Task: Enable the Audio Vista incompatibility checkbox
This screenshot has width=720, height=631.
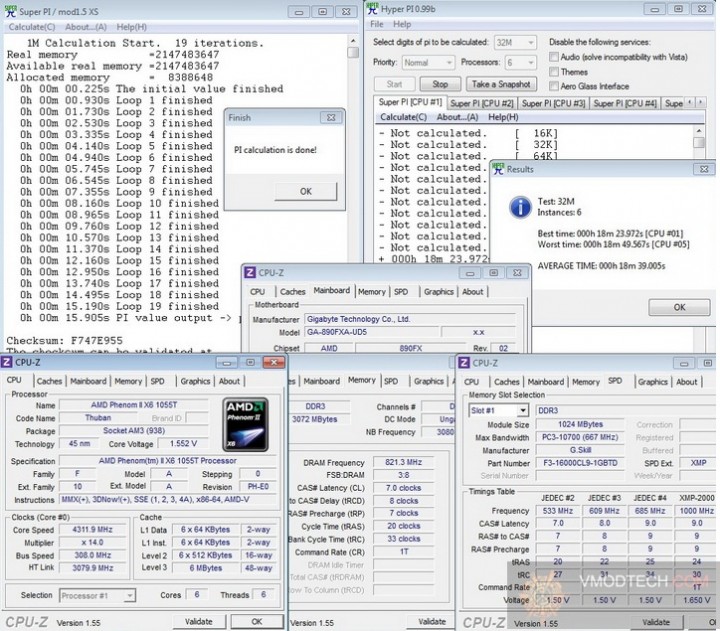Action: pos(554,57)
